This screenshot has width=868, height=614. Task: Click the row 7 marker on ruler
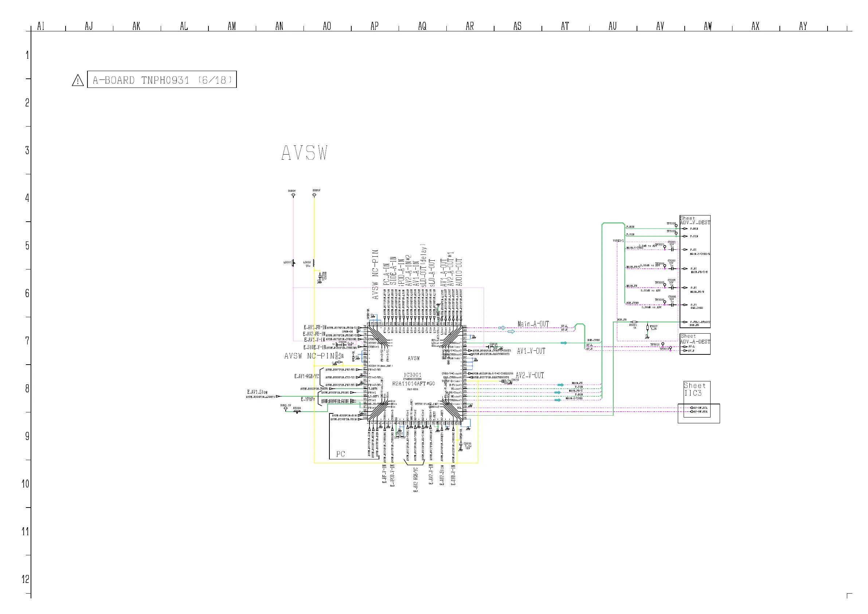(27, 341)
